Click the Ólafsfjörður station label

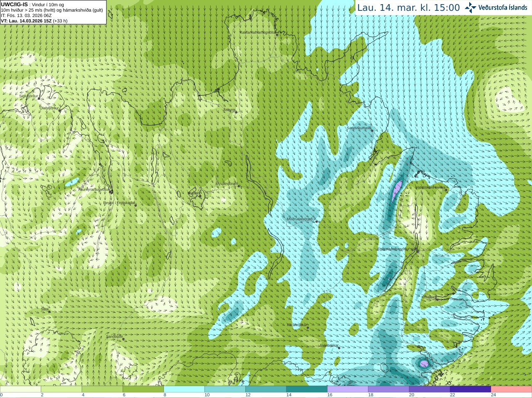49,108
